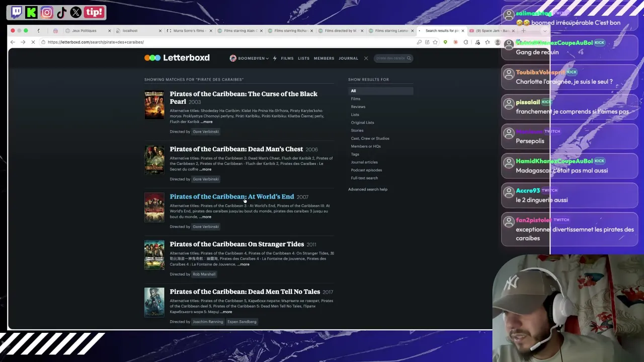Screen dimensions: 644x362
Task: Click the Letterboxd logo
Action: tap(177, 58)
